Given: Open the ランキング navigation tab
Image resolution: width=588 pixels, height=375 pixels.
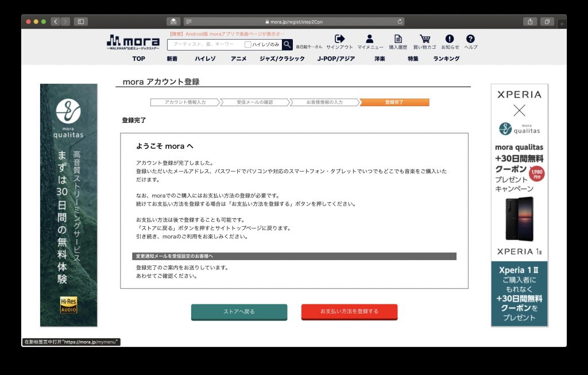Looking at the screenshot, I should [446, 59].
